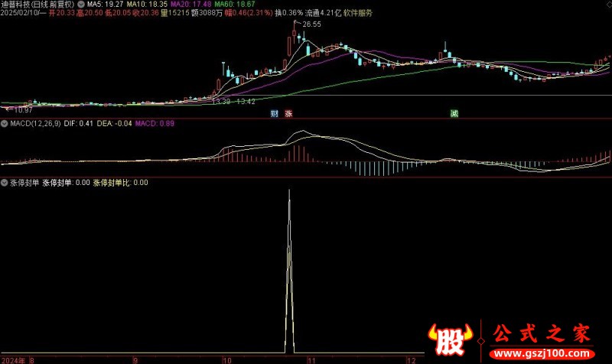The image size is (612, 364).
Task: Click the DIF: 0.41 value
Action: [78, 124]
